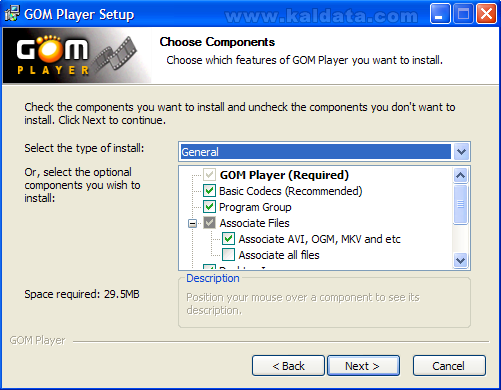Select the Program Group row text
This screenshot has width=501, height=390.
[255, 207]
